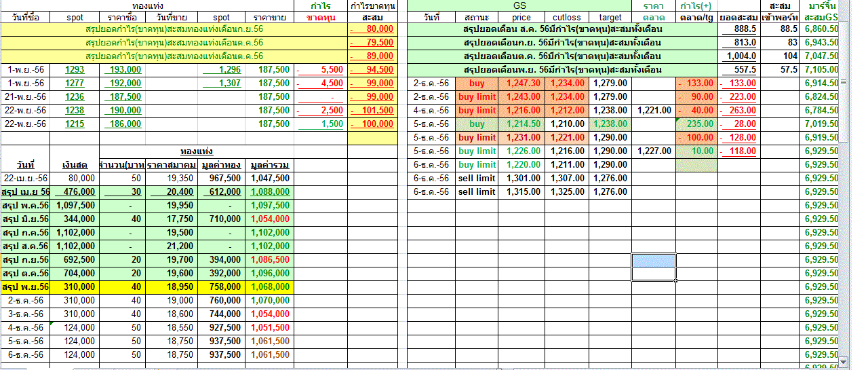Image resolution: width=868 pixels, height=370 pixels.
Task: Select cumulative value 100,000
Action: click(372, 124)
